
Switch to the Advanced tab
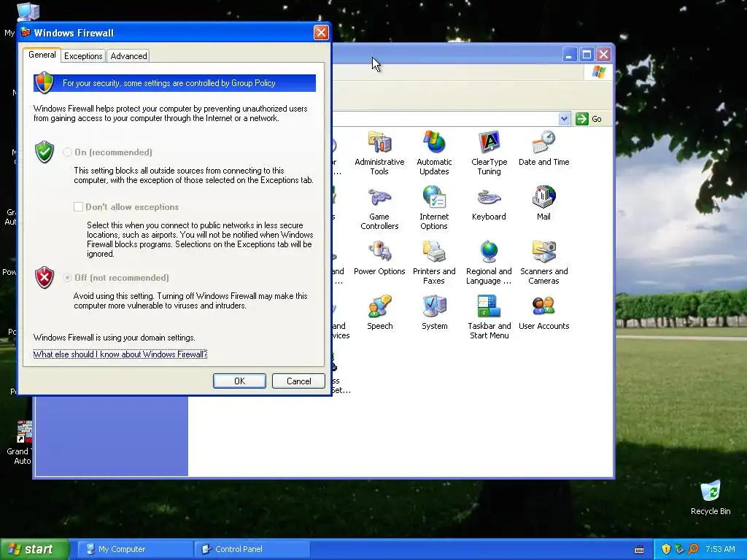128,56
